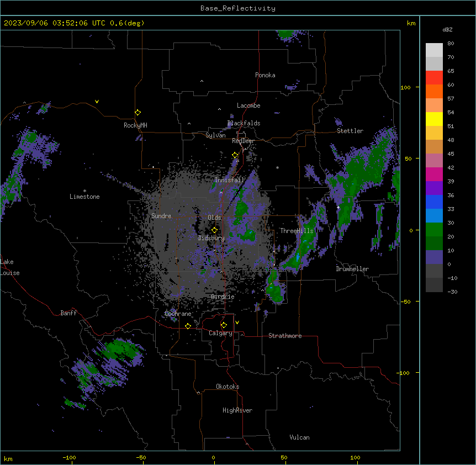
Task: Click the km label at bottom left
Action: point(8,459)
